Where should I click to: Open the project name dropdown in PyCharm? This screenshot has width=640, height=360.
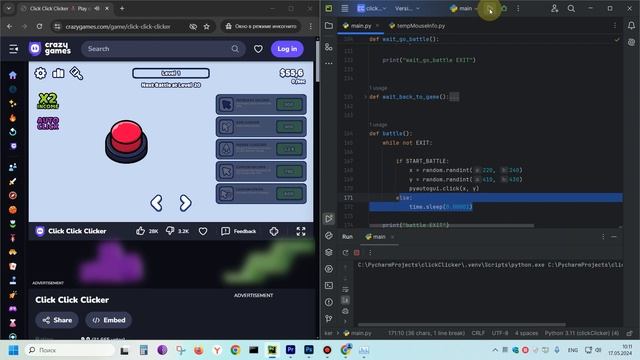(x=371, y=8)
